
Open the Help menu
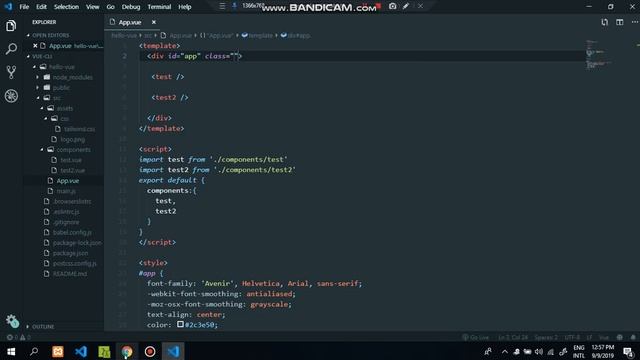tap(184, 7)
